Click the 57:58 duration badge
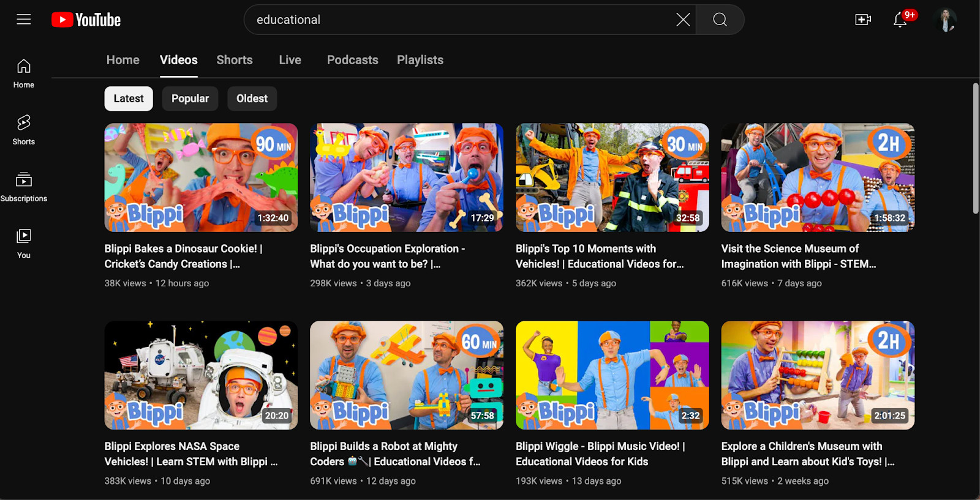980x500 pixels. pyautogui.click(x=482, y=416)
